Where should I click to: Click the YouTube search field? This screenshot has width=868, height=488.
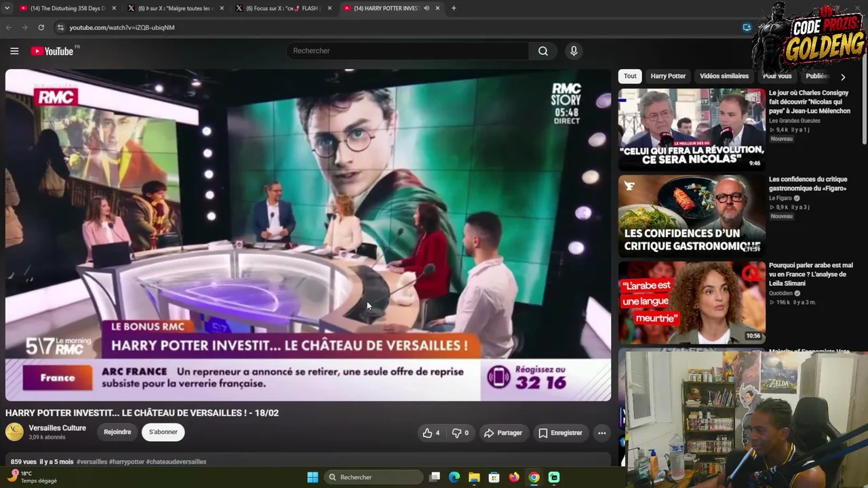pyautogui.click(x=408, y=51)
